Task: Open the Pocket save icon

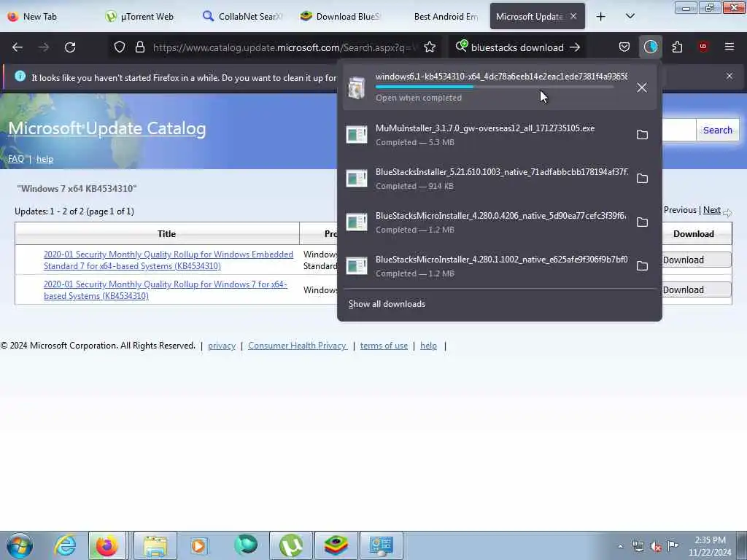Action: point(624,47)
